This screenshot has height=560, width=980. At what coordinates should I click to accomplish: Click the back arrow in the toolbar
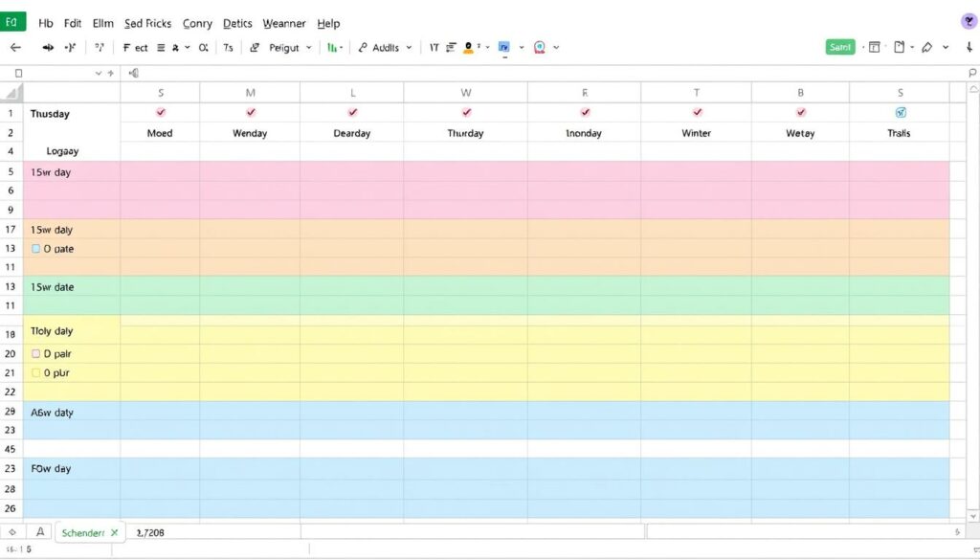[x=15, y=47]
